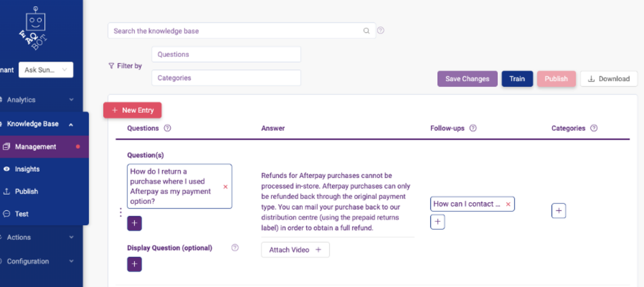Click the Questions column help icon
Image resolution: width=644 pixels, height=287 pixels.
point(167,128)
